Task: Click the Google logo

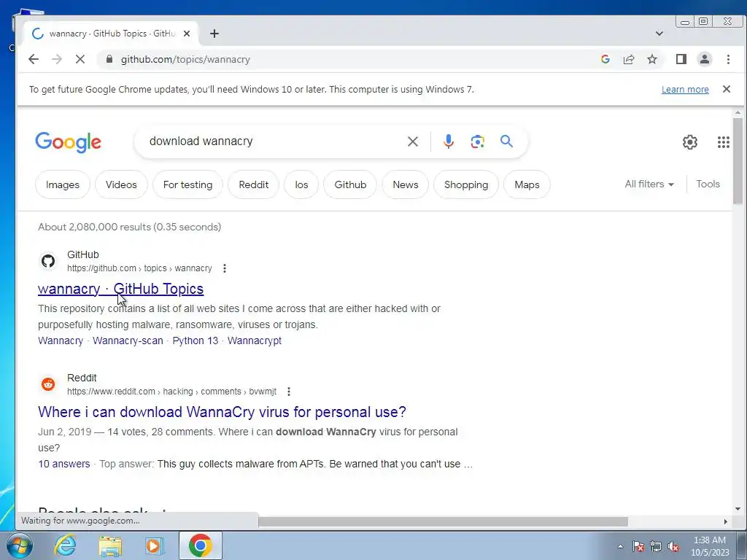Action: click(x=68, y=142)
